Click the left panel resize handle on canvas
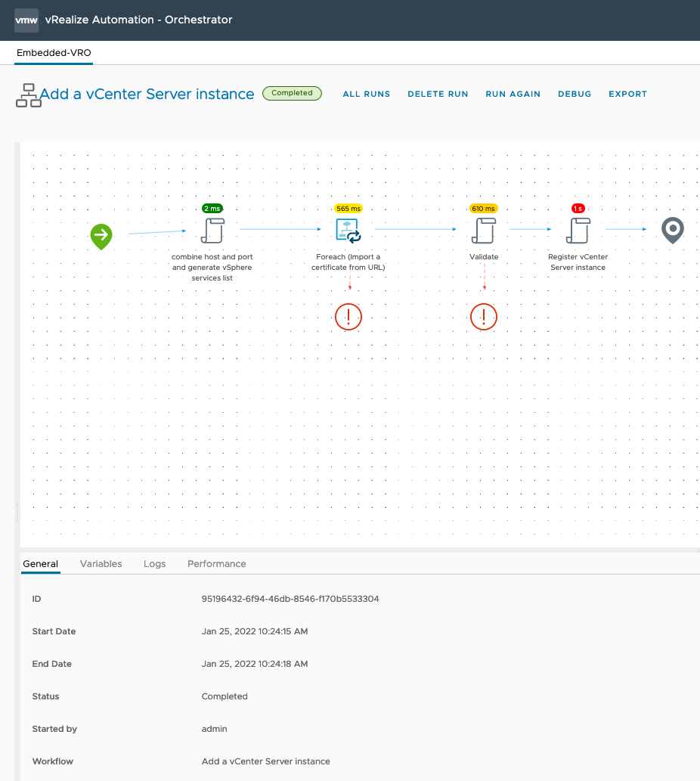The image size is (700, 781). click(17, 513)
